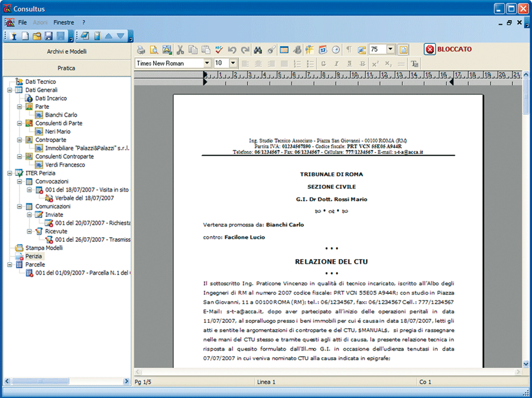The height and width of the screenshot is (398, 532).
Task: Toggle strikethrough formatting (B button)
Action: tap(362, 63)
